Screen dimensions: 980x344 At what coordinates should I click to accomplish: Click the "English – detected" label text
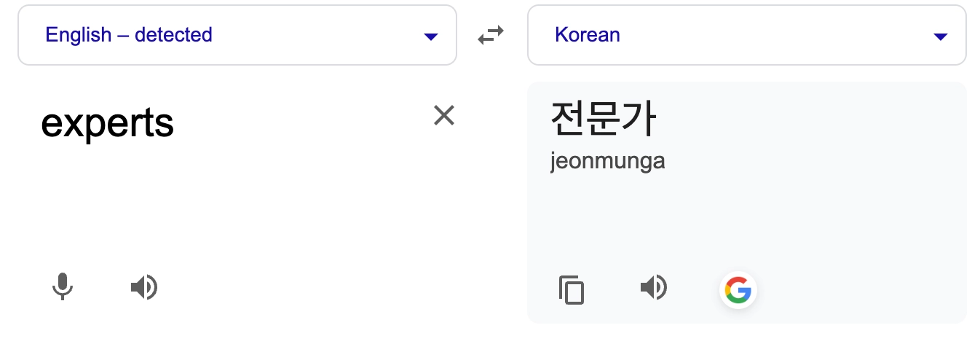[x=129, y=34]
